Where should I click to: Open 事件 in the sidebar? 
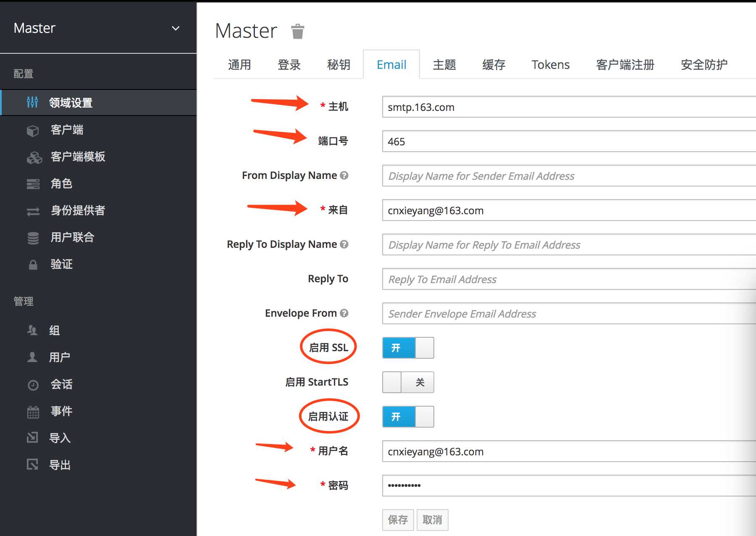tap(98, 411)
